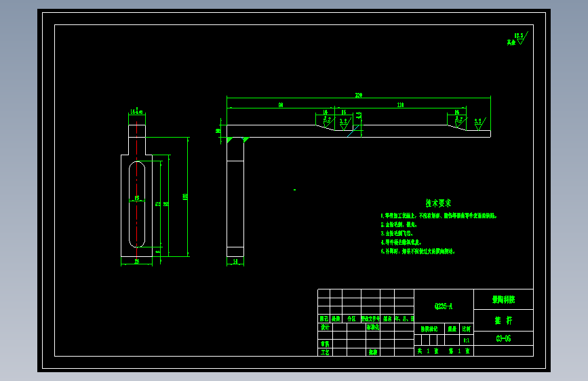Click the 共 1 张 sheet count
Image resolution: width=588 pixels, height=381 pixels.
tap(428, 351)
